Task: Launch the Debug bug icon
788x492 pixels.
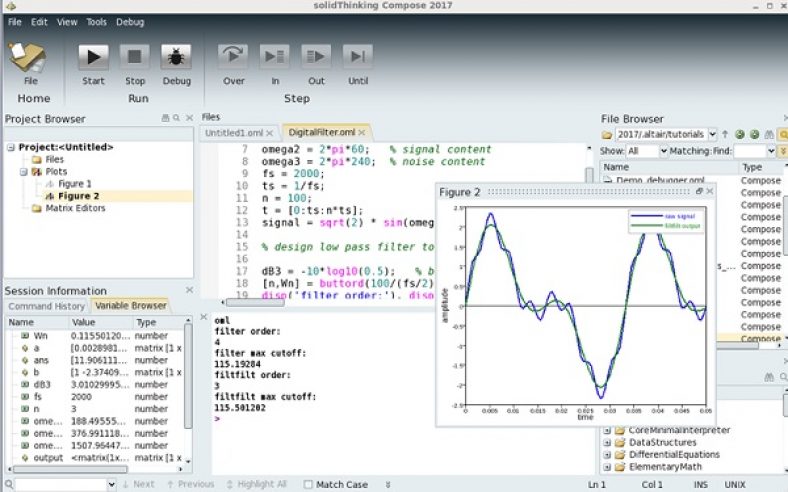Action: [176, 57]
